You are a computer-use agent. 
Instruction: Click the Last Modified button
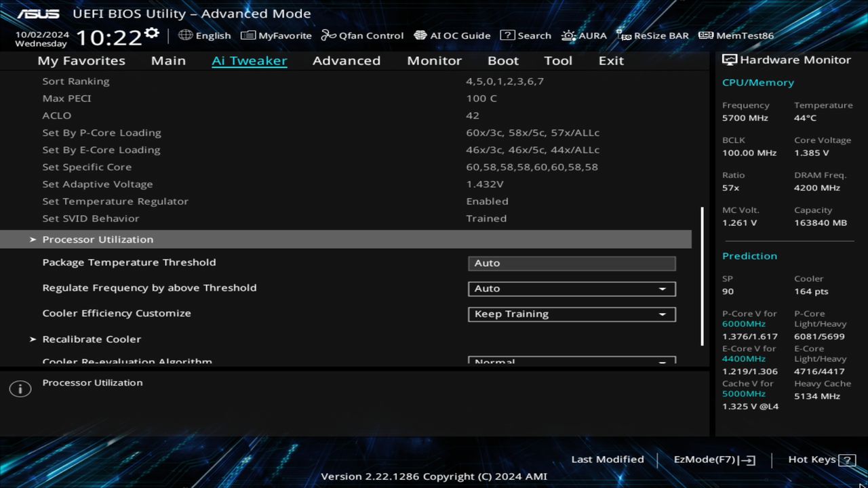point(608,459)
